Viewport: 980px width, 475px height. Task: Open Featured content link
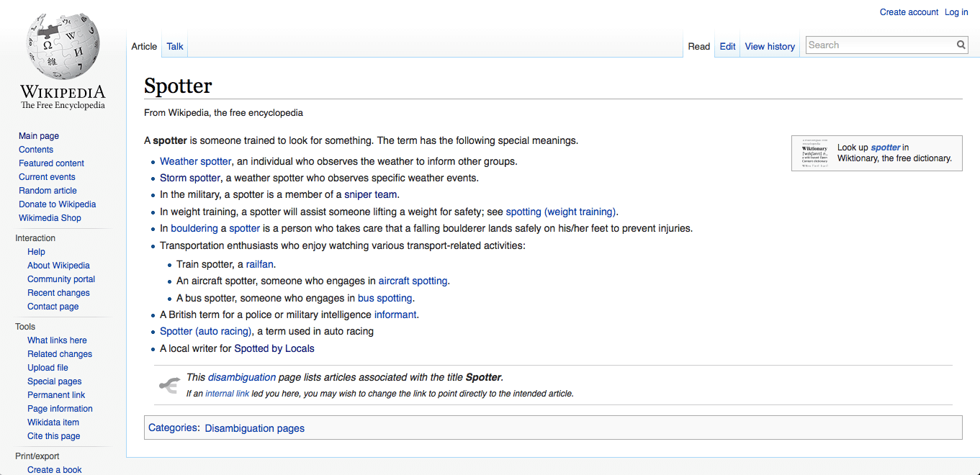click(x=51, y=163)
